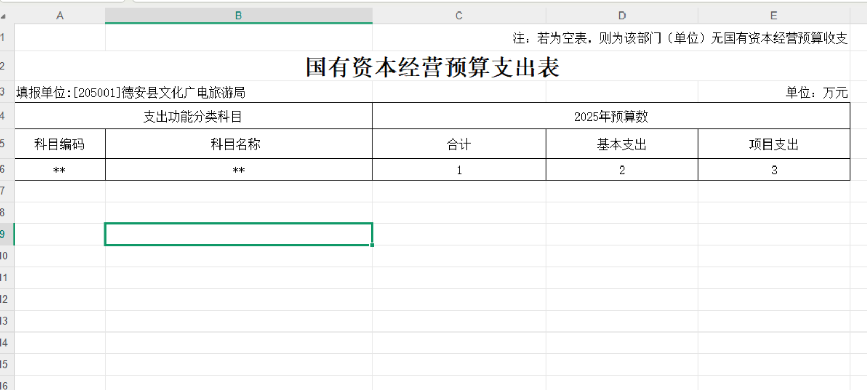Viewport: 868px width, 391px height.
Task: Click the active green-bordered cell B9
Action: pyautogui.click(x=238, y=234)
